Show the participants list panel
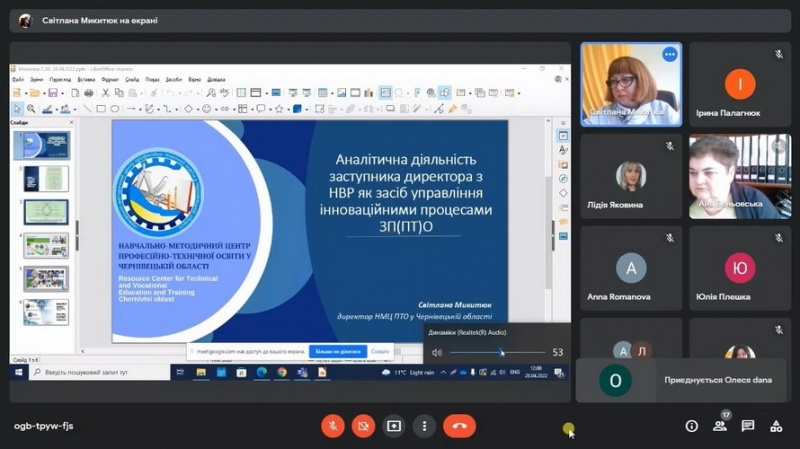Viewport: 800px width, 449px height. coord(720,426)
